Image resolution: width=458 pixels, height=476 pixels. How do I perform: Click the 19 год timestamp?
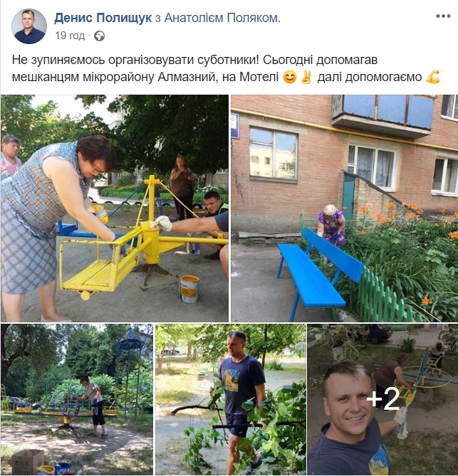pyautogui.click(x=70, y=36)
